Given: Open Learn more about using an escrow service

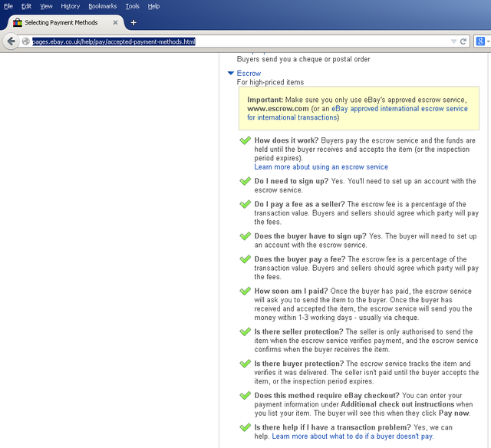Looking at the screenshot, I should (321, 167).
